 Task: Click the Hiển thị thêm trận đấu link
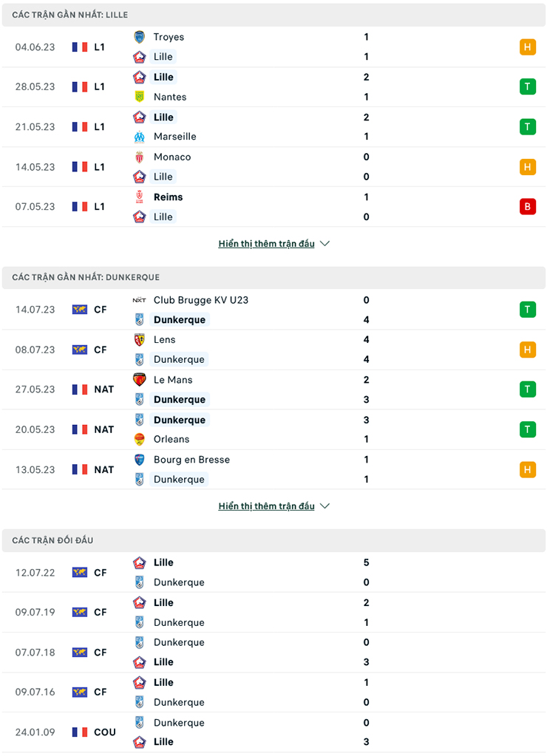click(x=266, y=243)
